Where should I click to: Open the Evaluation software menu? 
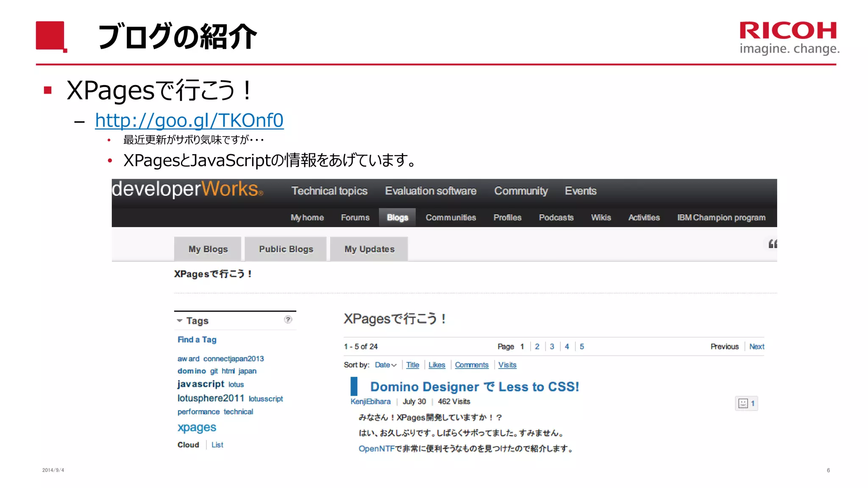pyautogui.click(x=431, y=191)
